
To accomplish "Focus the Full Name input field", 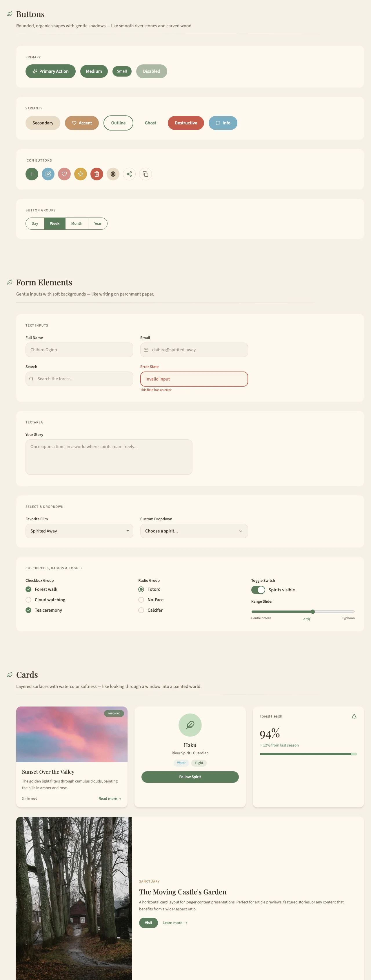I will [79, 349].
